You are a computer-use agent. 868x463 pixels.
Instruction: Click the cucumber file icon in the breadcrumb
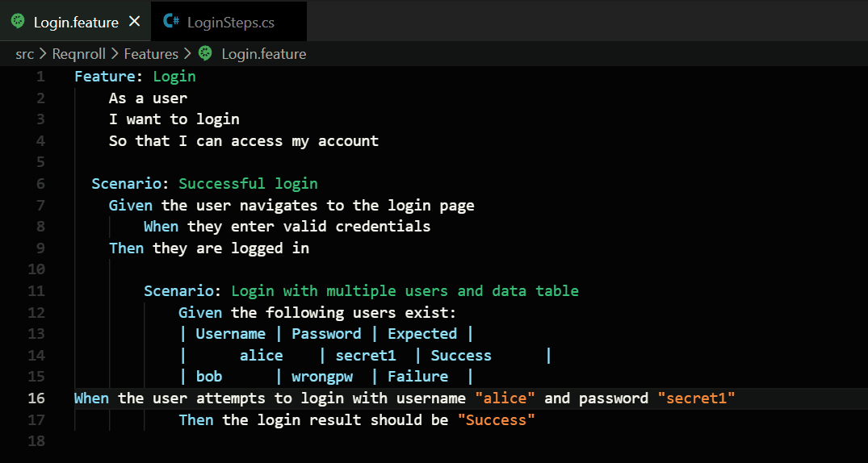[x=205, y=54]
